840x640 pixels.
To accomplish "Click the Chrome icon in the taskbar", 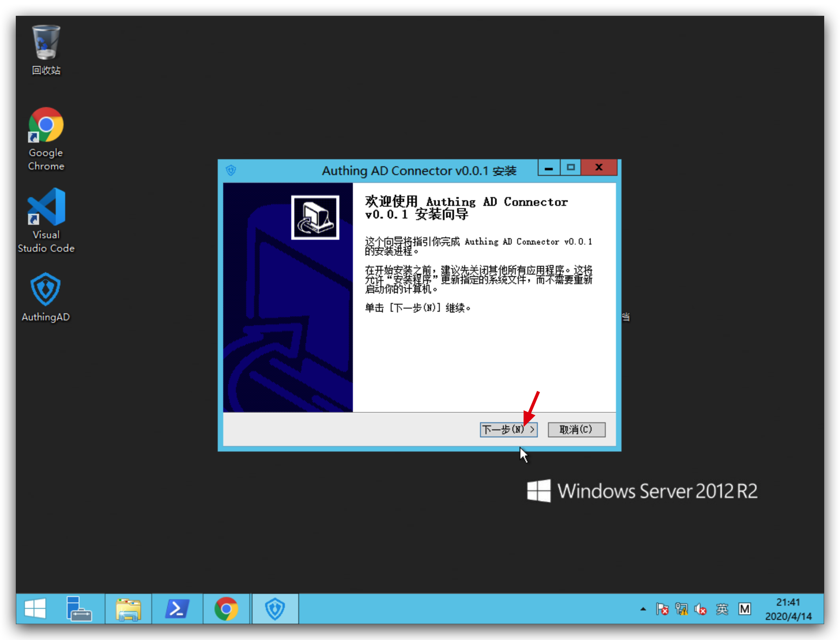I will pos(226,608).
